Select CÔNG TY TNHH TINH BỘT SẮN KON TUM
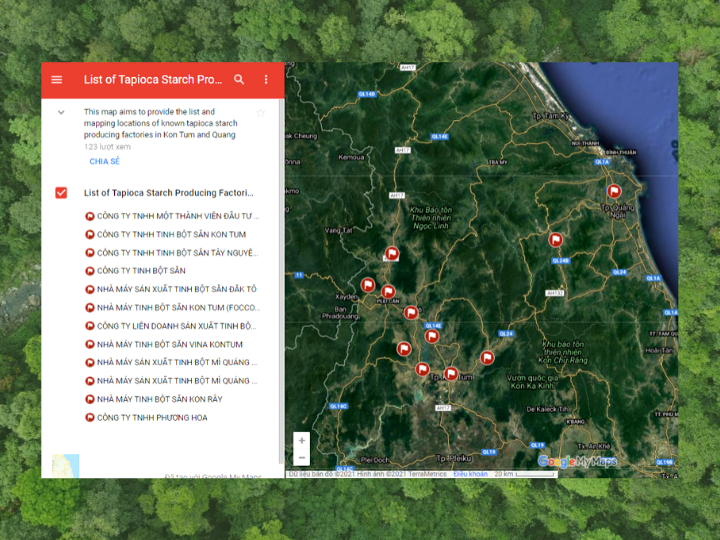720x540 pixels. [171, 234]
